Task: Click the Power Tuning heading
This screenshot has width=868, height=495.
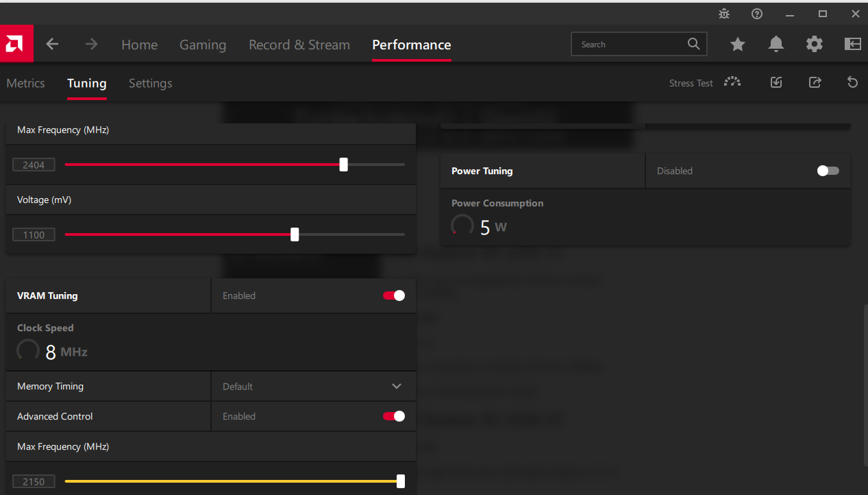Action: (x=482, y=171)
